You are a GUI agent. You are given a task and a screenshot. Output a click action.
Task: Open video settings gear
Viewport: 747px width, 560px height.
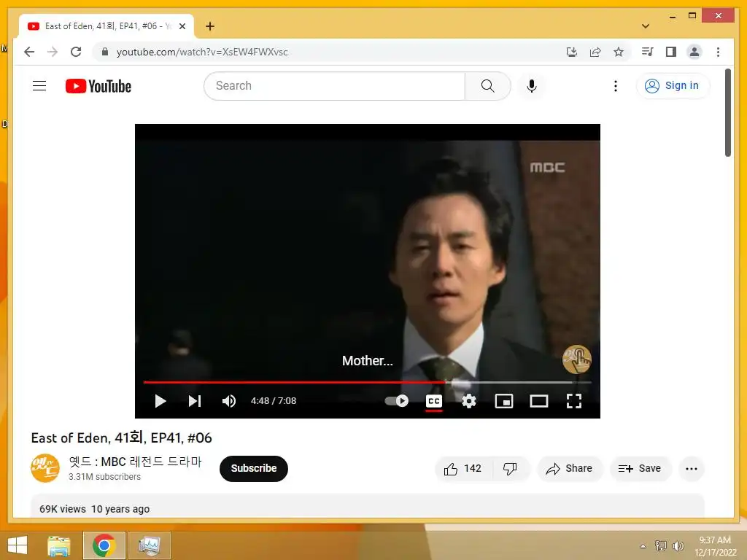(469, 401)
